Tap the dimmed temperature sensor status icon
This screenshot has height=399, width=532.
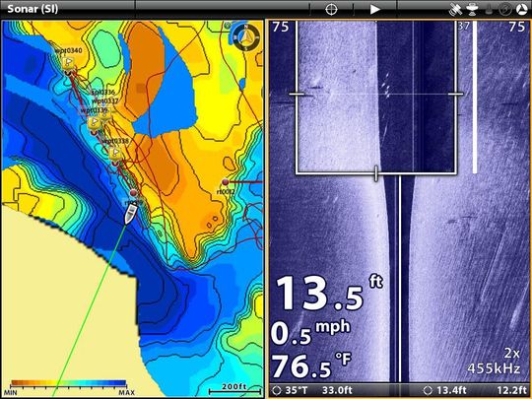click(x=489, y=10)
